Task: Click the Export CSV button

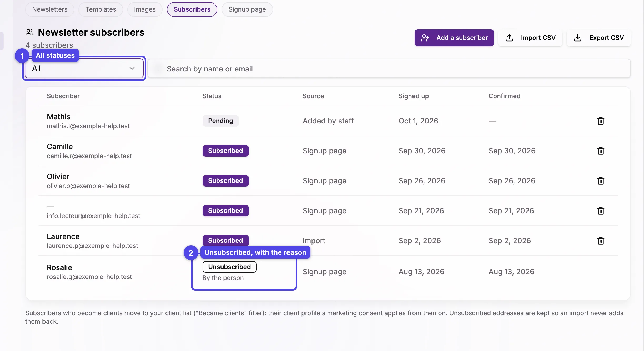Action: point(599,38)
